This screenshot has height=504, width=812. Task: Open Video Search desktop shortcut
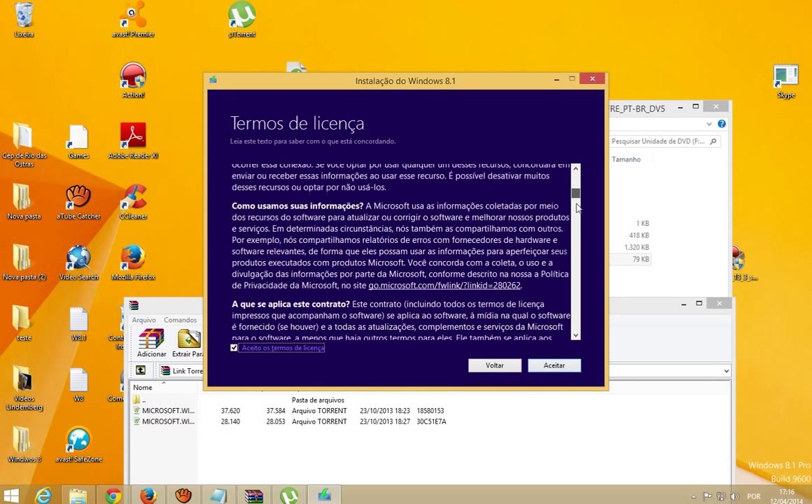tap(78, 262)
